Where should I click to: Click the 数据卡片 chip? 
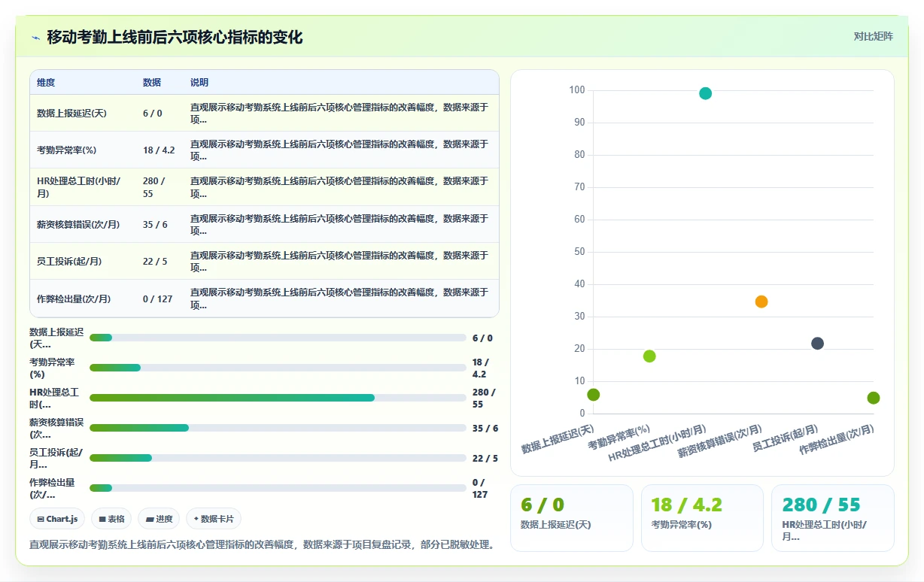214,519
